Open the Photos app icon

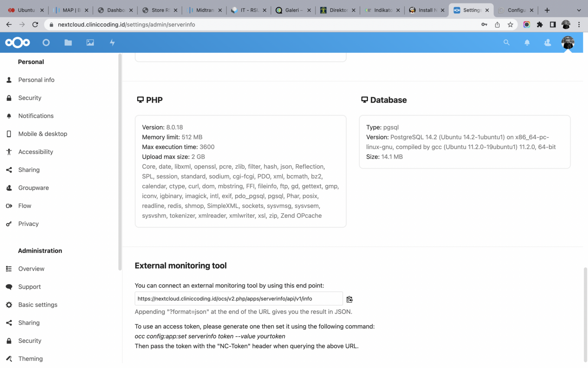pos(90,42)
